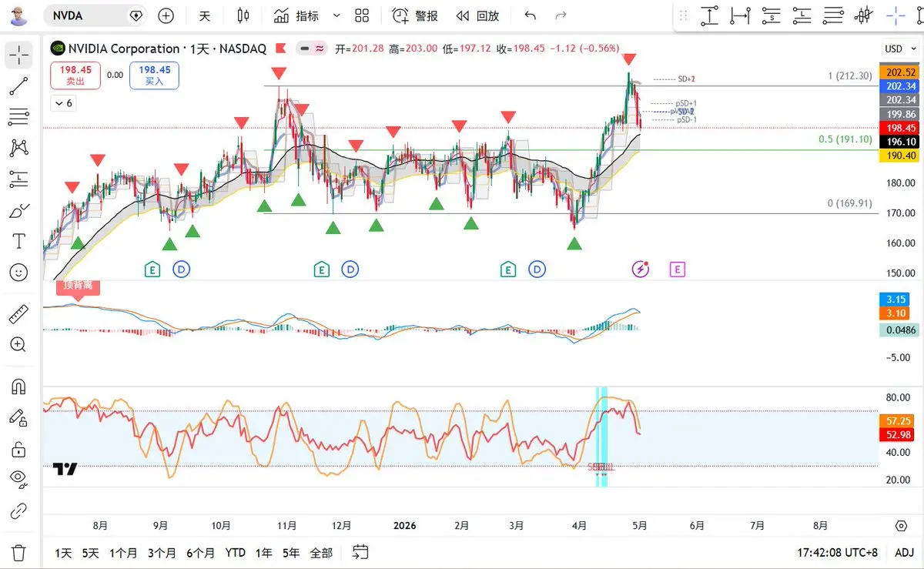Switch to the 1个月 time range

coord(123,553)
